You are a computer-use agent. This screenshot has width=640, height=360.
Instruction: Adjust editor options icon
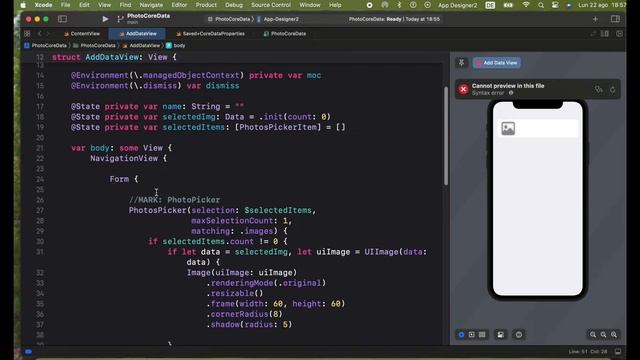[604, 33]
